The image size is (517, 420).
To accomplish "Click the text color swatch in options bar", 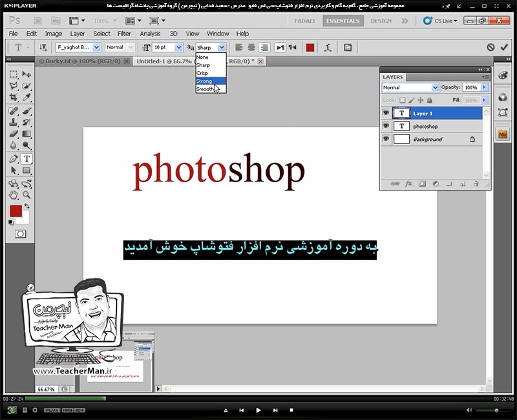I will tap(310, 47).
